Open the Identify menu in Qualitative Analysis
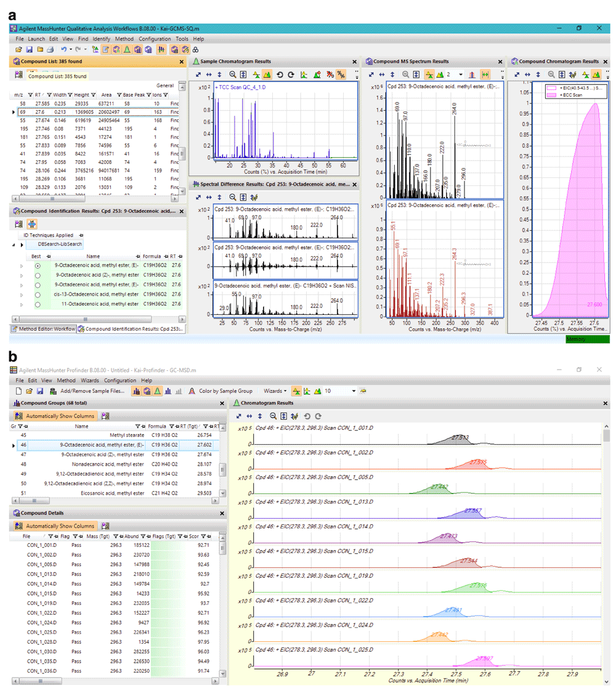 (x=101, y=39)
